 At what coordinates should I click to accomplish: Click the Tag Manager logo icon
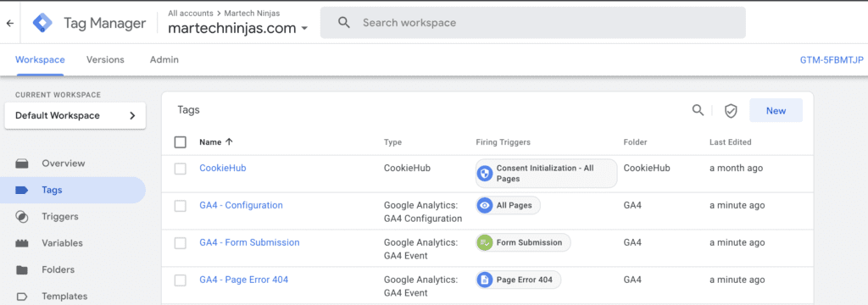pyautogui.click(x=42, y=23)
